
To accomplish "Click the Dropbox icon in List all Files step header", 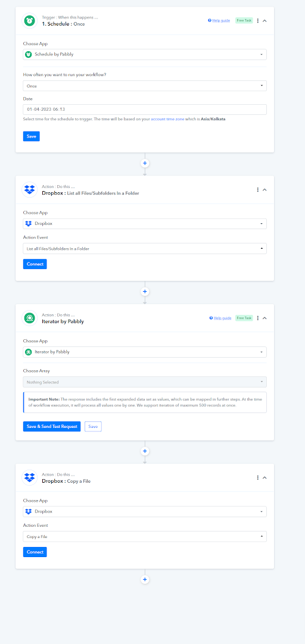I will [29, 190].
